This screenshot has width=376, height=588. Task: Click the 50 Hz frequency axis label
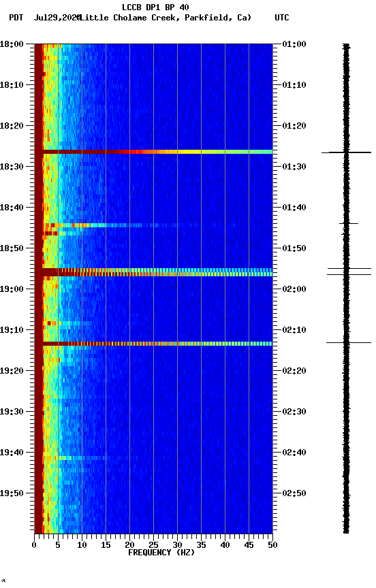273,546
